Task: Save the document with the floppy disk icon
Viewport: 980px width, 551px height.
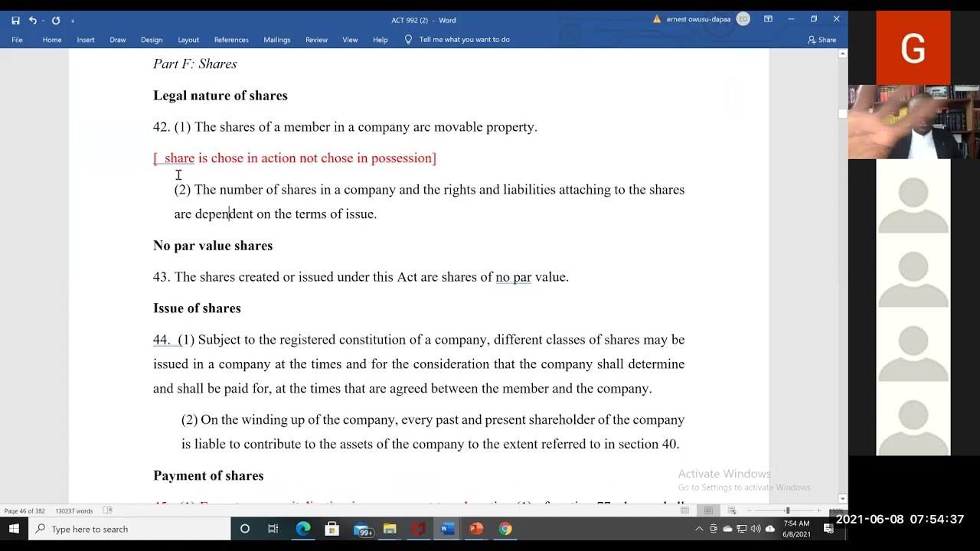Action: 15,20
